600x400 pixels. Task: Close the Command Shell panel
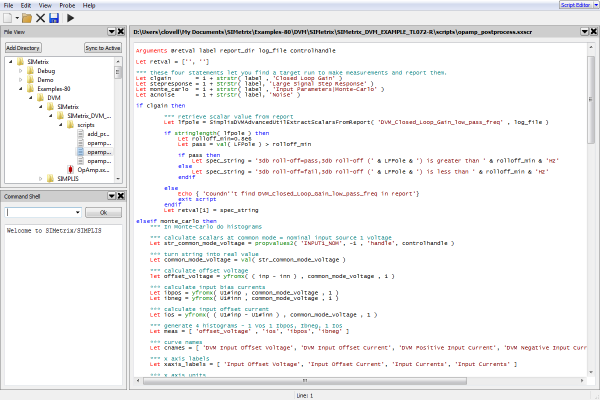pos(121,196)
